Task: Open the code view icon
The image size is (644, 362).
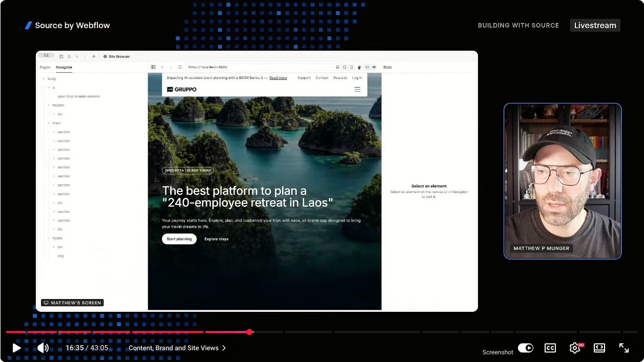Action: point(367,67)
